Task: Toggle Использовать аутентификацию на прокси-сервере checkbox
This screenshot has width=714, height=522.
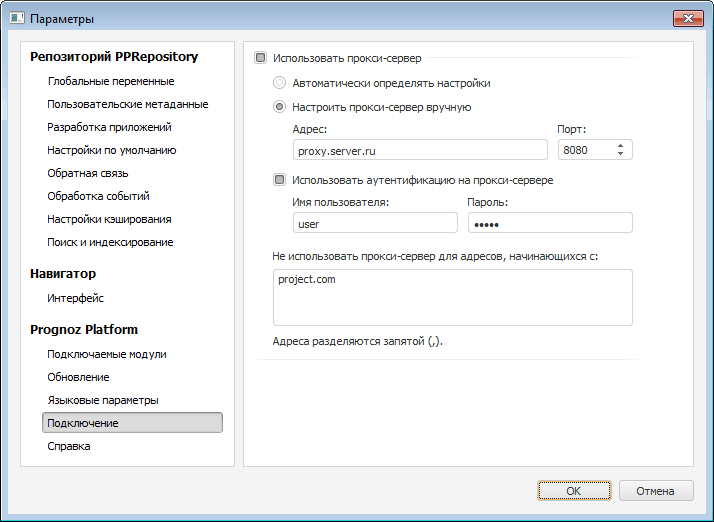Action: [x=279, y=180]
